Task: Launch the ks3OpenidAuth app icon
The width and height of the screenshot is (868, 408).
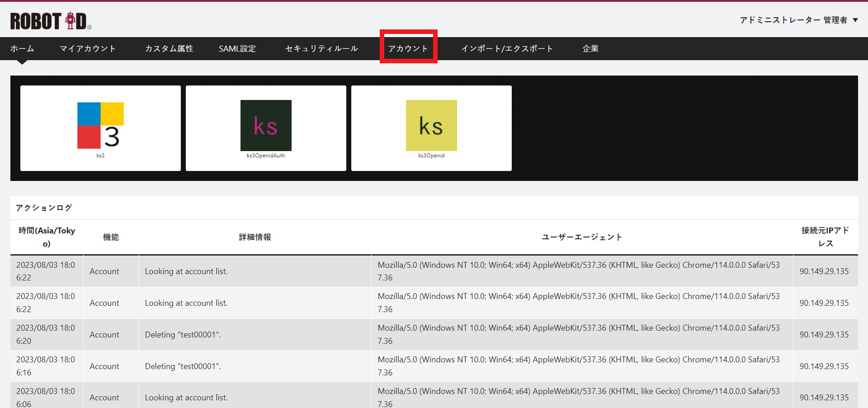Action: pos(266,126)
